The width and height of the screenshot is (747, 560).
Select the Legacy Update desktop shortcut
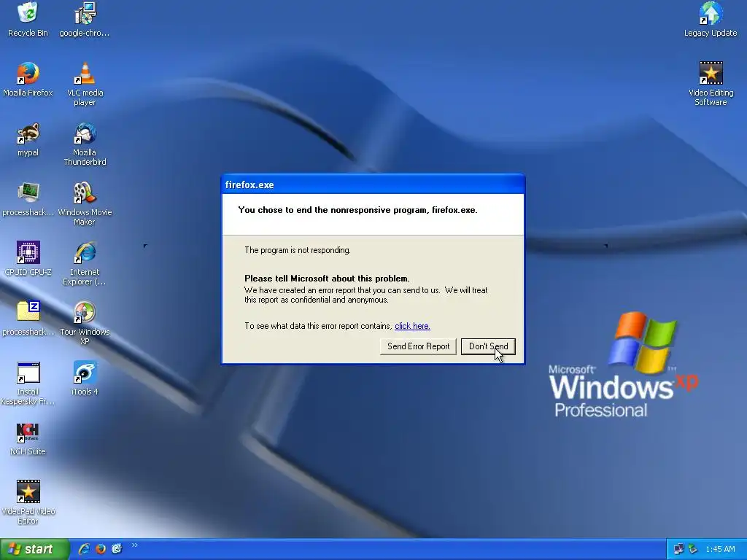pos(711,20)
